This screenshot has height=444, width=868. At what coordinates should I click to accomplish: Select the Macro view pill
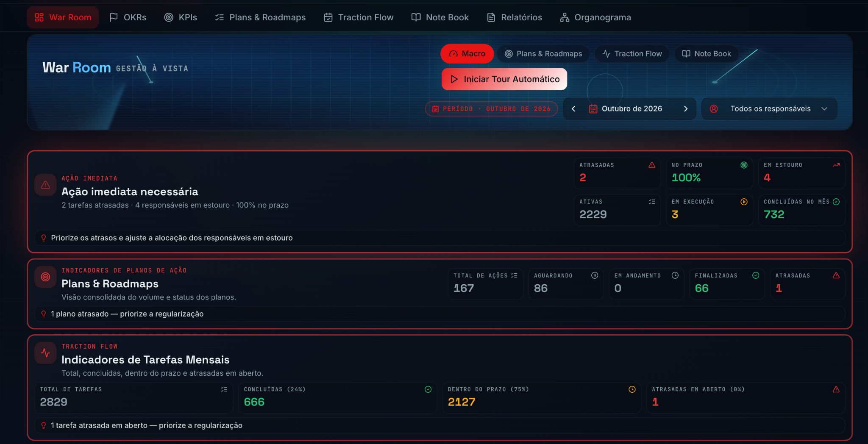(467, 54)
